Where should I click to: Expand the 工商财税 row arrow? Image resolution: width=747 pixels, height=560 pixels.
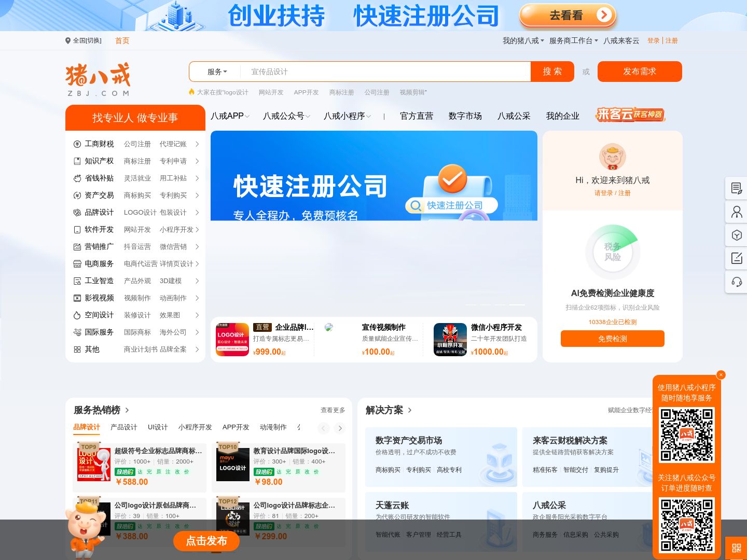click(x=197, y=144)
